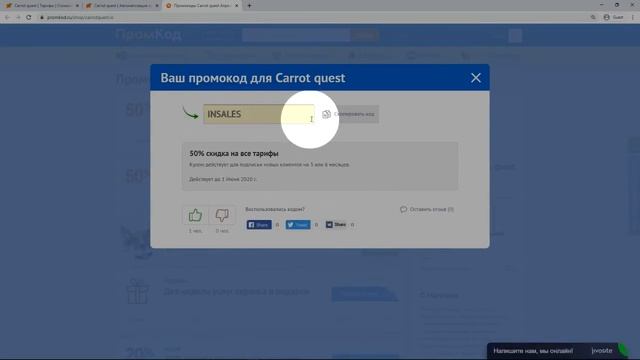Open the Jivosite chat widget

click(558, 351)
